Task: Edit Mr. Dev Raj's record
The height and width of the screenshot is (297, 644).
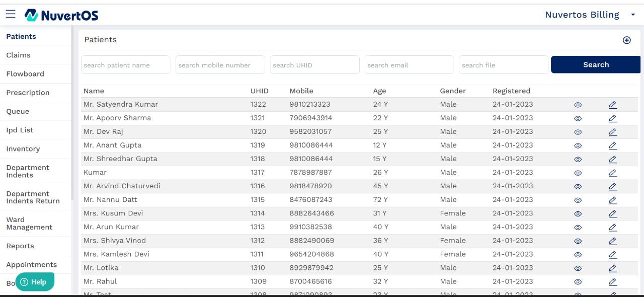Action: pyautogui.click(x=612, y=132)
